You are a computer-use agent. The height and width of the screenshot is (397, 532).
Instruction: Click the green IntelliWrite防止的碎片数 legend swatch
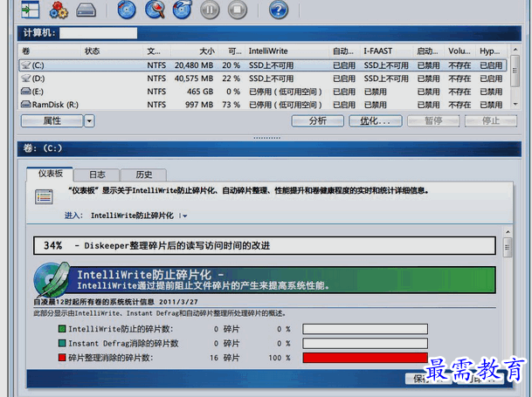(x=62, y=329)
